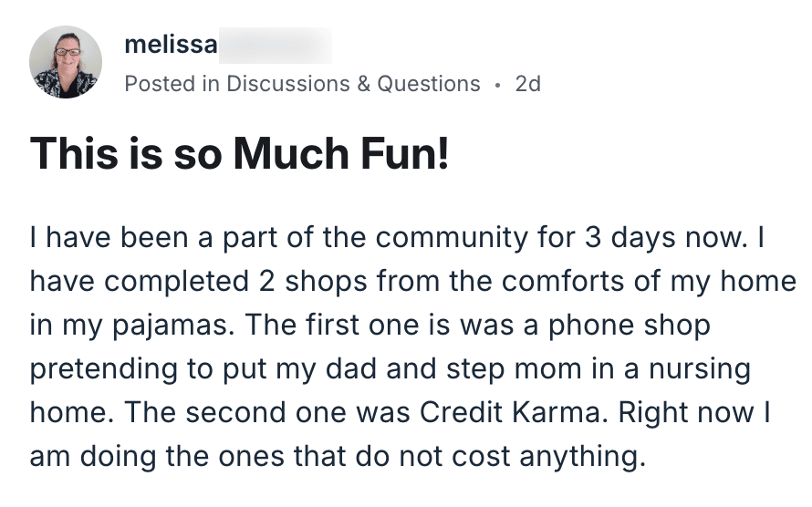Open the Discussions & Questions category link
The height and width of the screenshot is (507, 812).
(353, 84)
